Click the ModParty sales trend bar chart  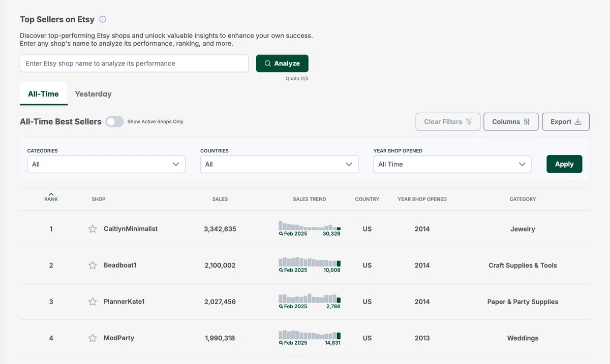(310, 335)
